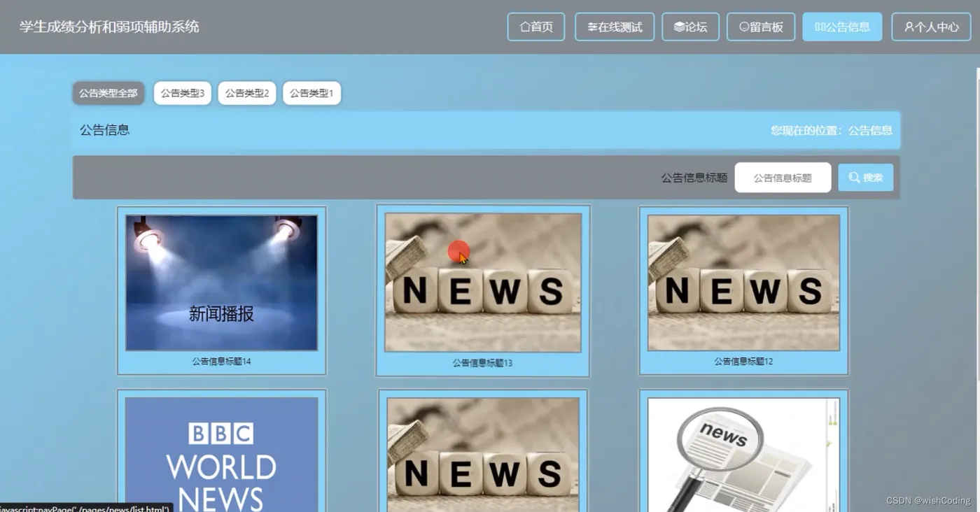Go to 在线测试 online test page
The image size is (980, 512).
615,27
